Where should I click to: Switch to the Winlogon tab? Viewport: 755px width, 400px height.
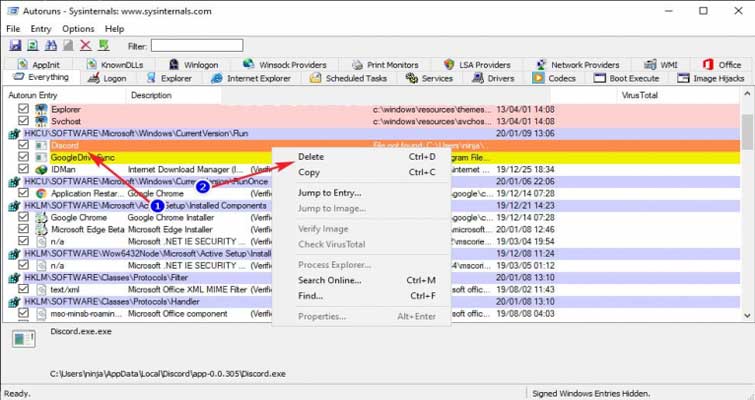click(x=194, y=65)
